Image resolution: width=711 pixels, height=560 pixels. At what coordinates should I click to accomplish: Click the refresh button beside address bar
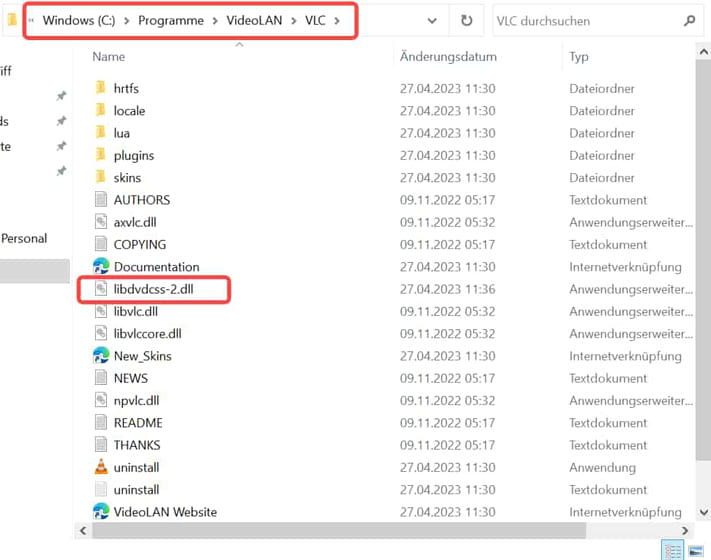tap(466, 21)
